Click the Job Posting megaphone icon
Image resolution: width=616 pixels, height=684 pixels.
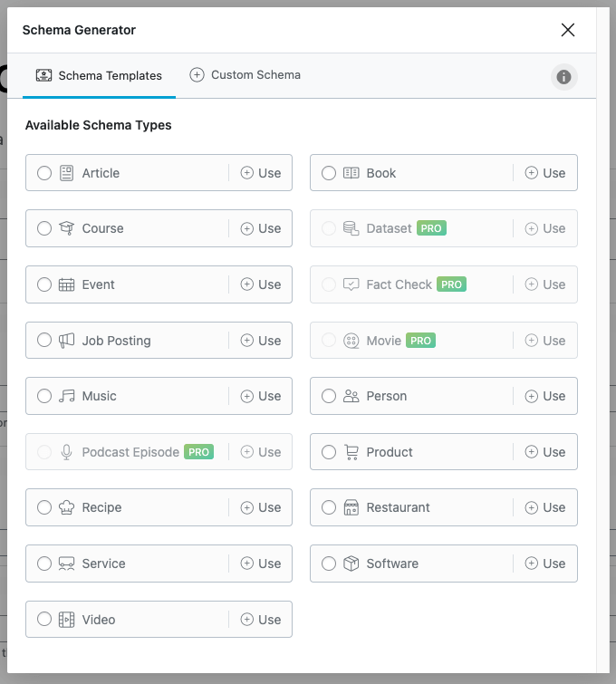pos(66,341)
